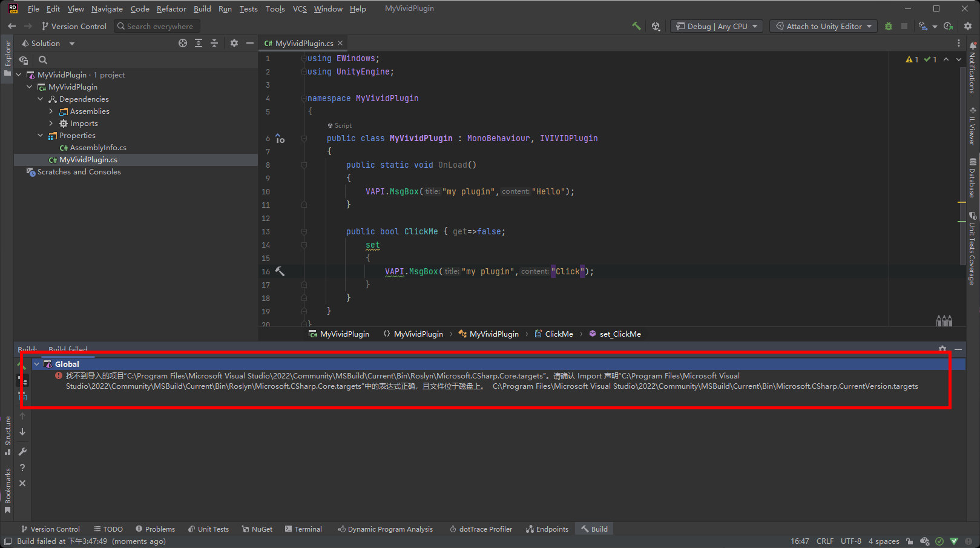980x548 pixels.
Task: Click the implements gutter icon on line 6
Action: point(280,139)
